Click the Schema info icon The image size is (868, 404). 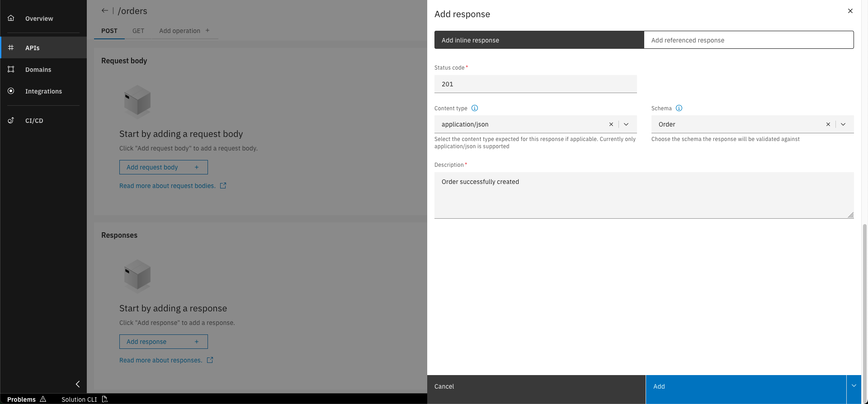point(679,108)
